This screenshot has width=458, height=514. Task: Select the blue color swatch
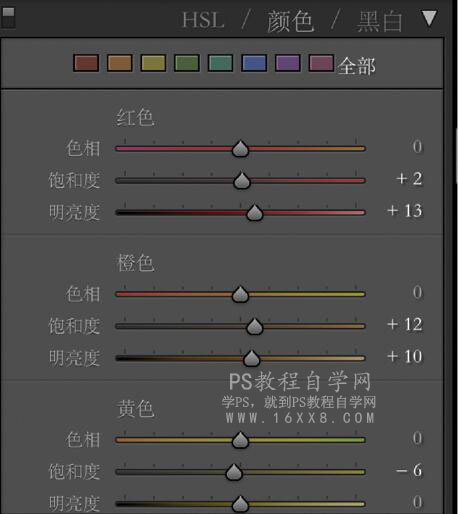click(254, 63)
